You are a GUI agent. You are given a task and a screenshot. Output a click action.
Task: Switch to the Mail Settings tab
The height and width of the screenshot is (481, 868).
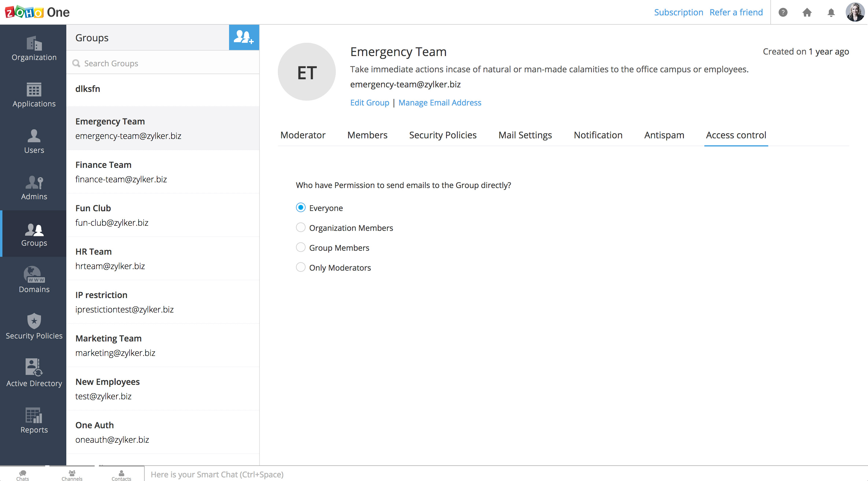[x=525, y=135]
